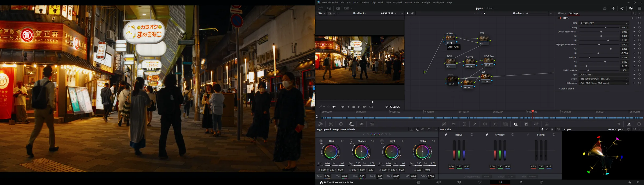
Task: Toggle the Effects (fx) panel
Action: click(x=631, y=8)
